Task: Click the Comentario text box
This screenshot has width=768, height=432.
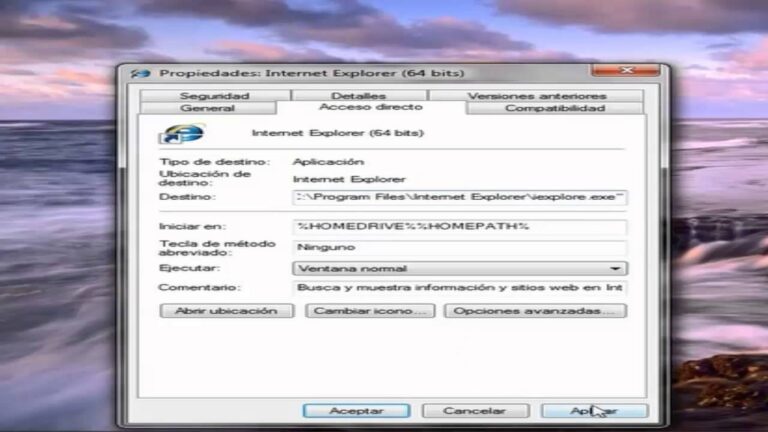Action: coord(460,288)
